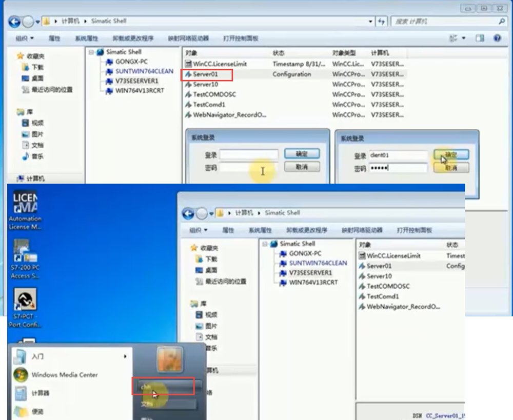Open 便笺 sticky notes in the Start menu
This screenshot has height=420, width=513.
21,411
